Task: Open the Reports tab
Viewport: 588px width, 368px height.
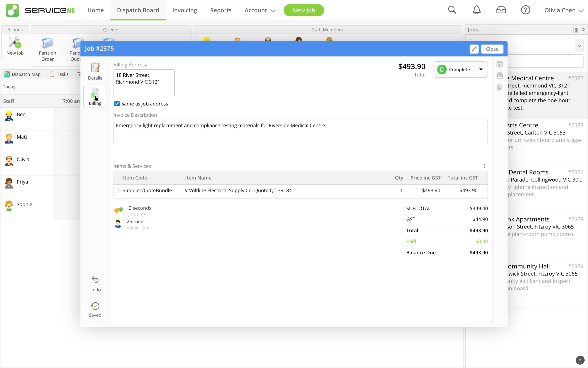Action: point(221,10)
